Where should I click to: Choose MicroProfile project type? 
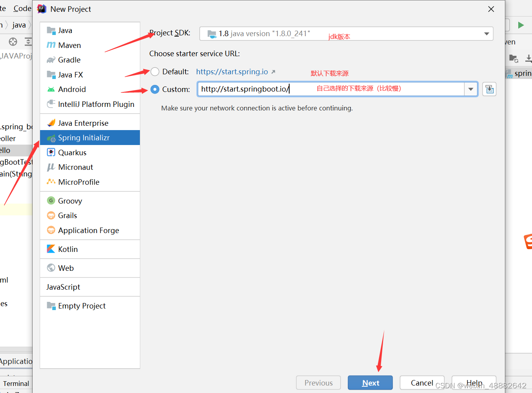pyautogui.click(x=90, y=182)
